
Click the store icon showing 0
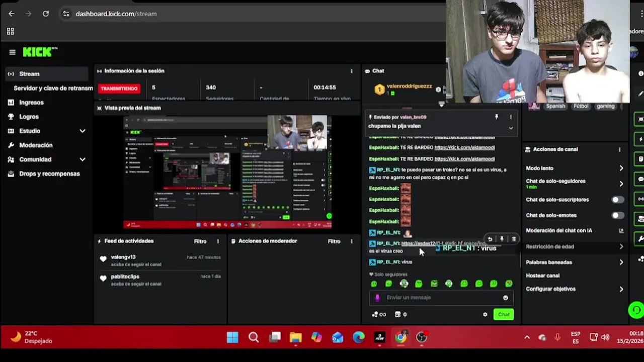coord(400,315)
